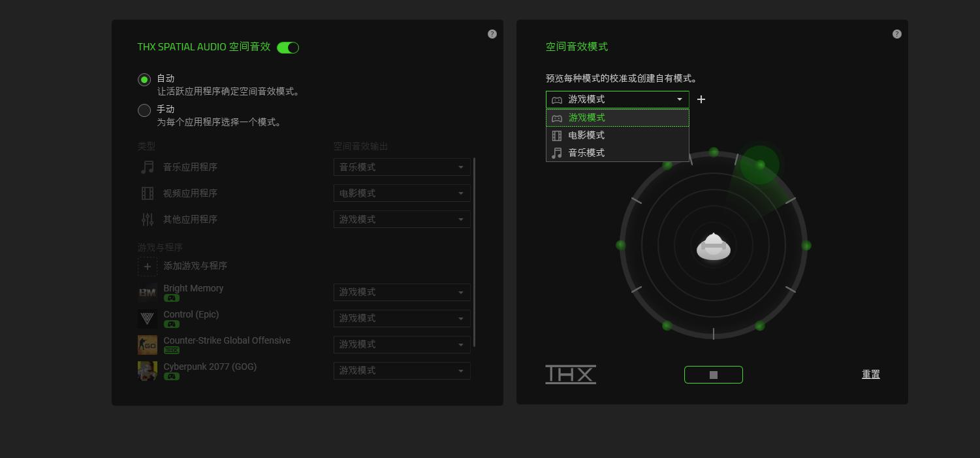Toggle THX Spatial Audio off
This screenshot has width=980, height=458.
tap(287, 47)
